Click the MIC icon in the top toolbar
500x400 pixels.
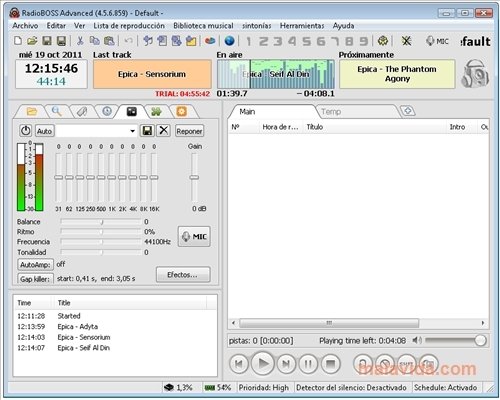pyautogui.click(x=437, y=41)
